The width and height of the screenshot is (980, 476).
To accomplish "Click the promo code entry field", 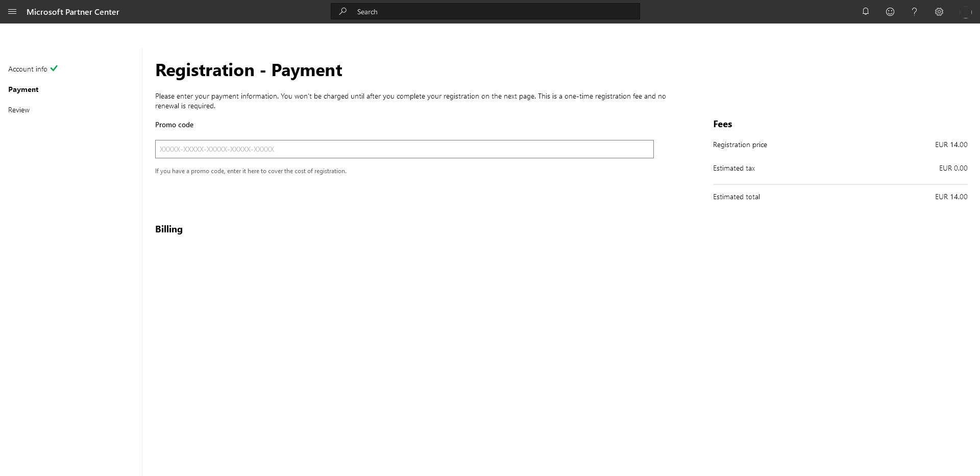I will 404,149.
